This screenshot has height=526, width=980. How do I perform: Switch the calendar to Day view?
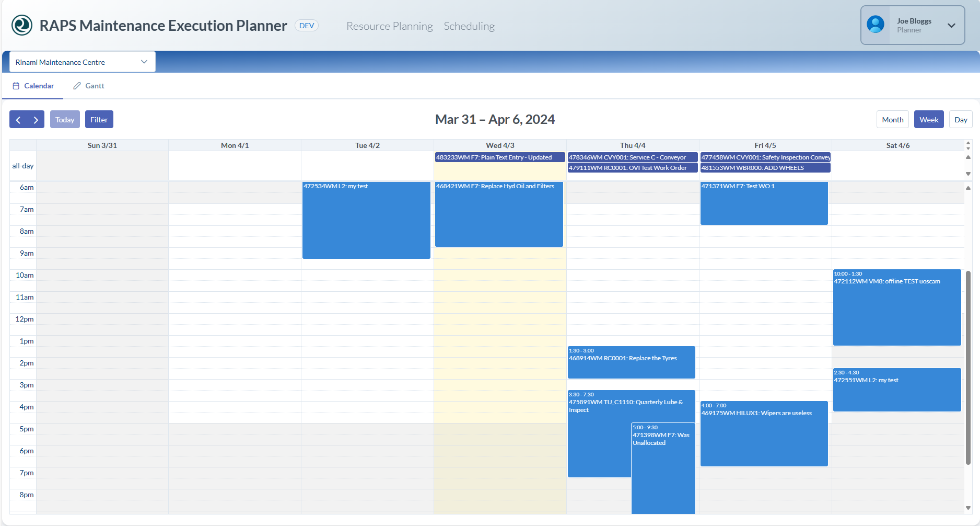pos(961,119)
